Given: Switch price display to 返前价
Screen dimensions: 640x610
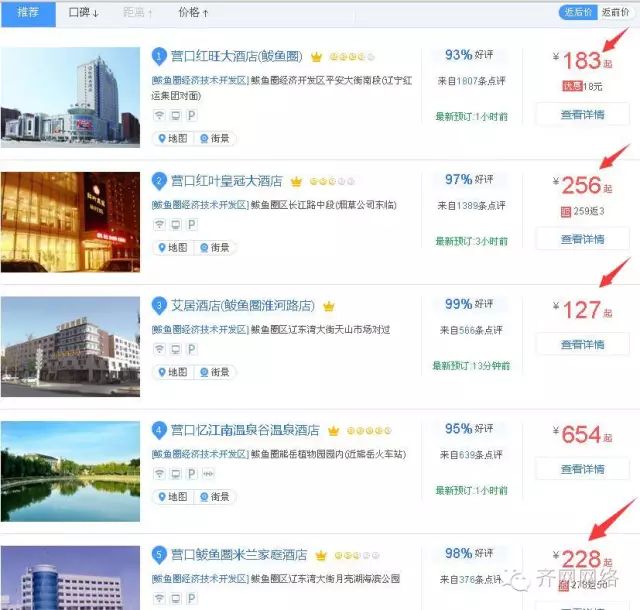Looking at the screenshot, I should (x=616, y=12).
